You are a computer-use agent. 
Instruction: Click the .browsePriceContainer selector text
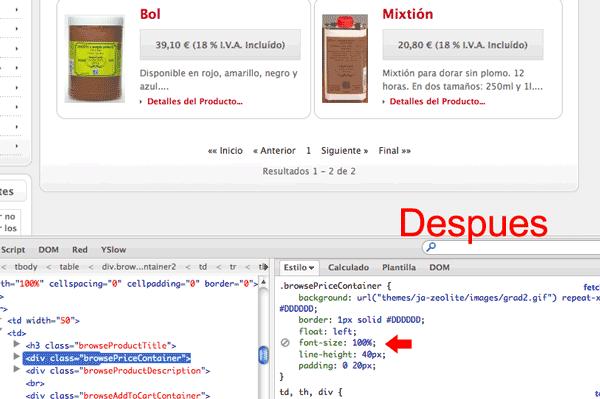pyautogui.click(x=331, y=286)
